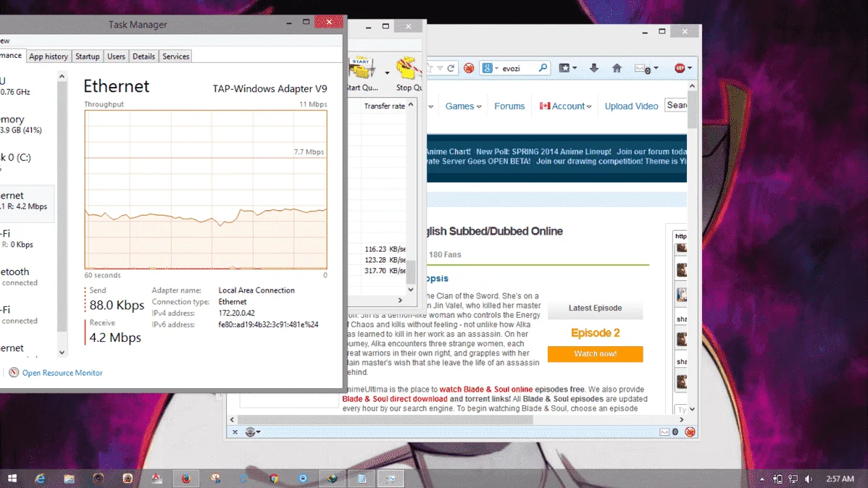
Task: Click the IPv4 address 172.20.0.42 value
Action: (236, 314)
